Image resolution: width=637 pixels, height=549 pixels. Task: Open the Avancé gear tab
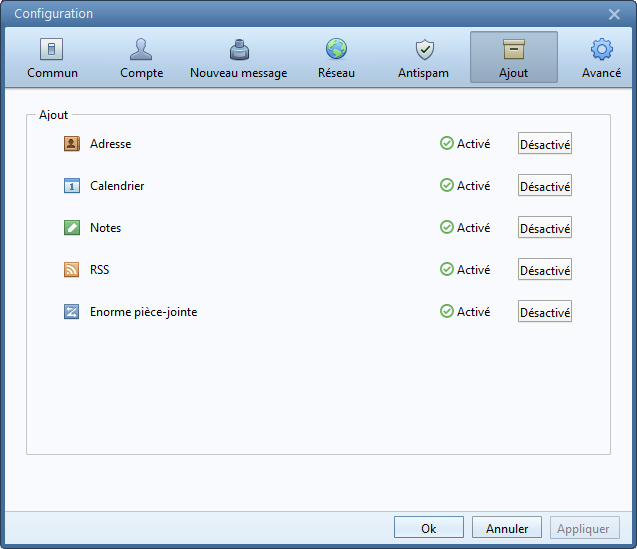point(601,58)
